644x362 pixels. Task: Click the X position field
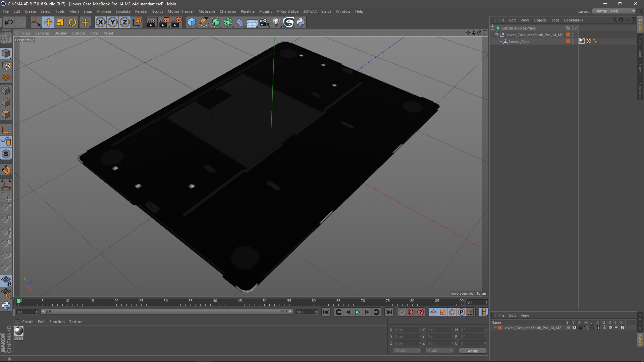tap(408, 330)
